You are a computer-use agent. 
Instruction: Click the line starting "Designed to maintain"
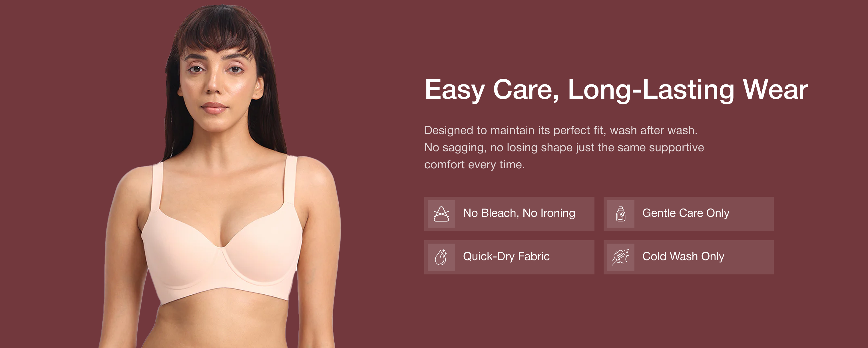coord(561,131)
